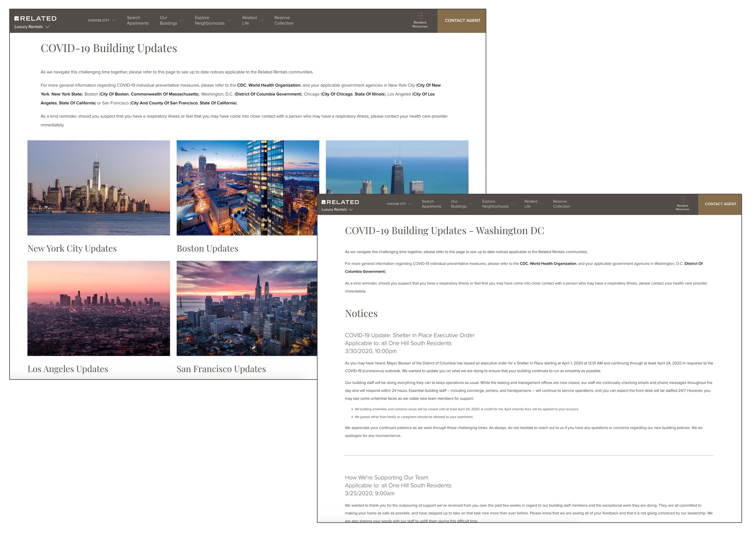The image size is (756, 535).
Task: Click the Notices section heading
Action: tap(361, 313)
